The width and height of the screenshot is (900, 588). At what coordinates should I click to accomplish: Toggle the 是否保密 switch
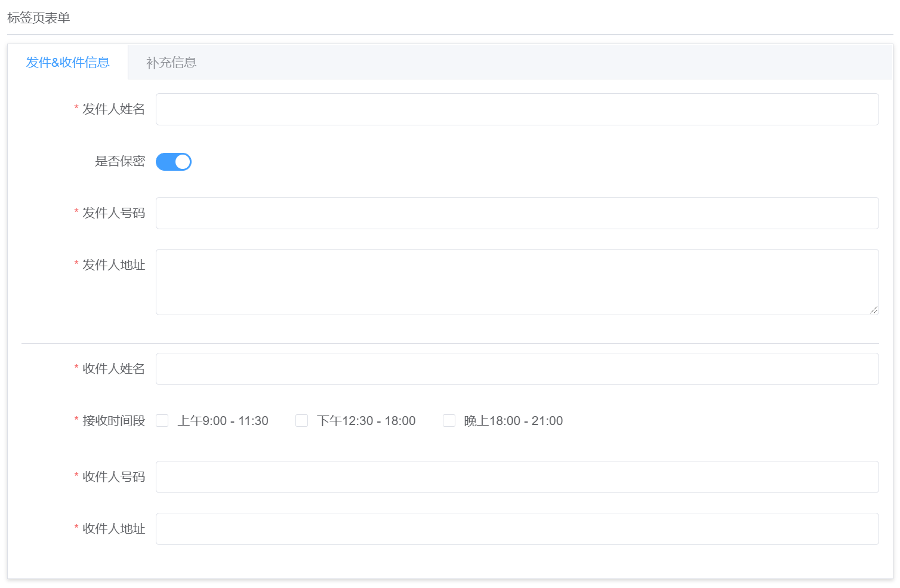[174, 162]
